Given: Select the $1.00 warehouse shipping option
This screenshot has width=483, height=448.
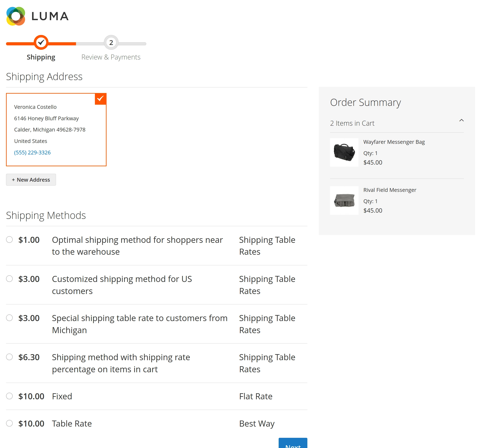Looking at the screenshot, I should click(x=9, y=240).
